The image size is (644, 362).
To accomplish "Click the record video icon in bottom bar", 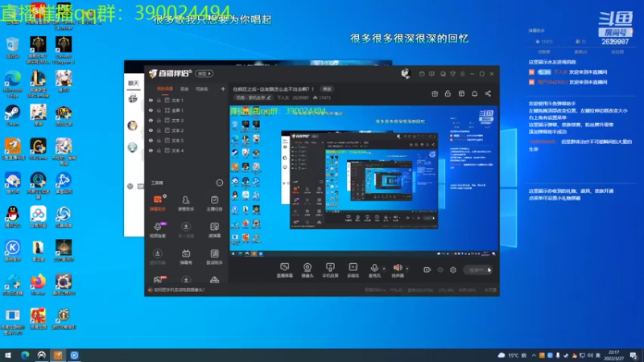I will [427, 269].
